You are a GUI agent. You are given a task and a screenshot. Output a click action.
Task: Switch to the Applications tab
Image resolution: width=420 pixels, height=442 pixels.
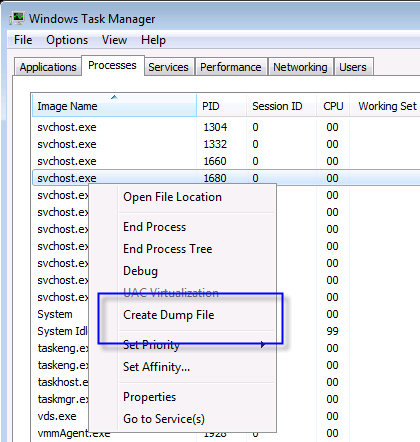coord(48,67)
